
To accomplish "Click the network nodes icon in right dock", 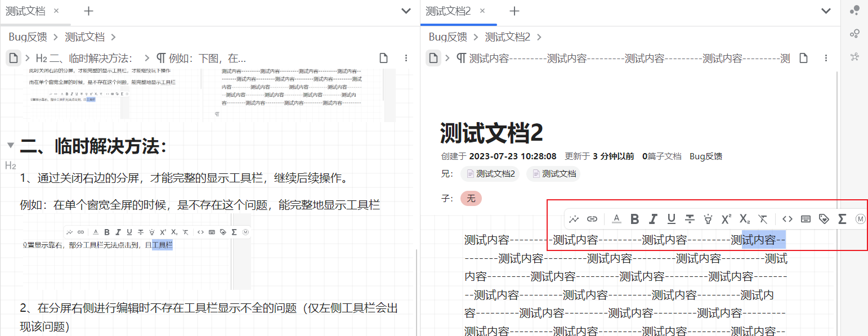I will (x=854, y=57).
